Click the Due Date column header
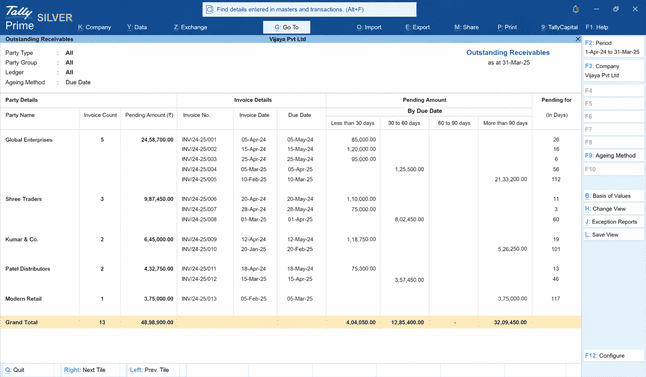Viewport: 646px width, 377px height. [300, 115]
